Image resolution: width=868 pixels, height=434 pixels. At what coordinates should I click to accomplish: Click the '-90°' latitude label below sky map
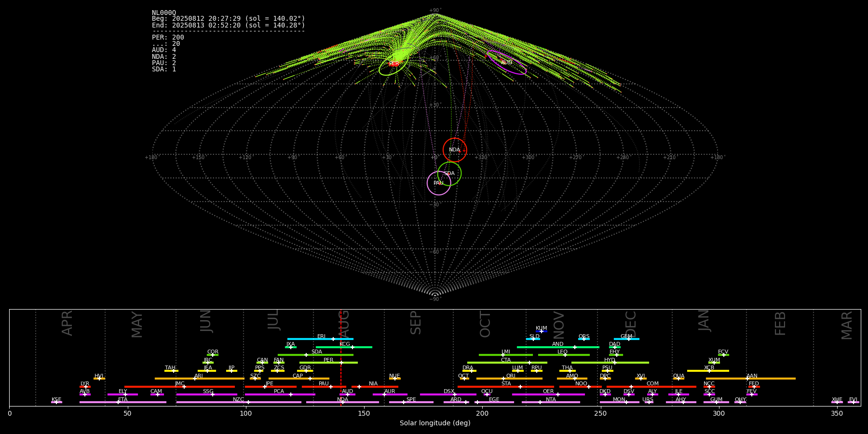435,299
